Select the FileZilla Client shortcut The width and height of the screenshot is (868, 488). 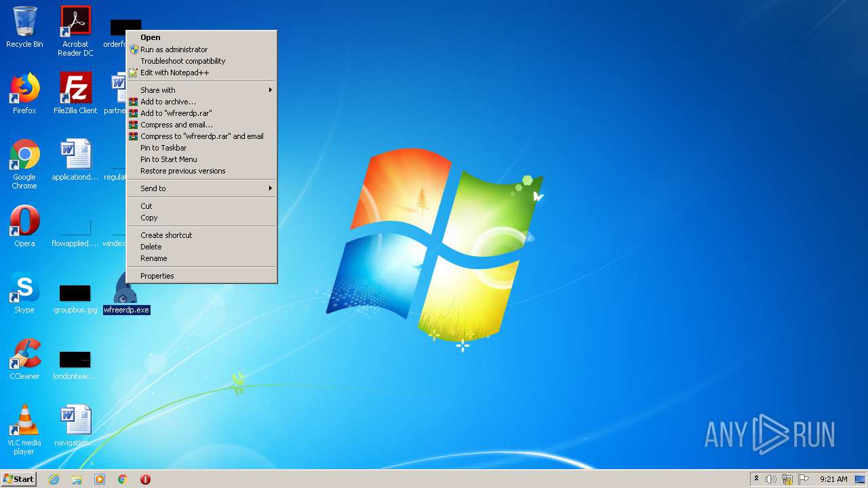75,94
